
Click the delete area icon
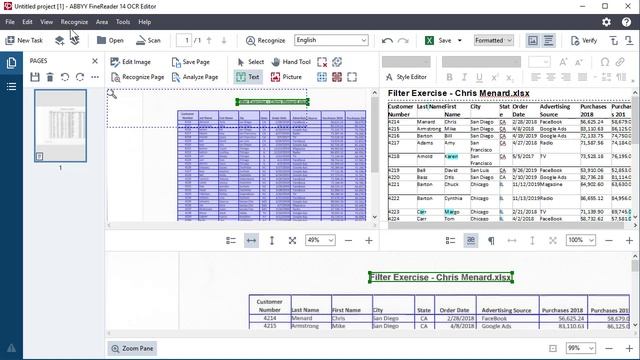[x=322, y=62]
